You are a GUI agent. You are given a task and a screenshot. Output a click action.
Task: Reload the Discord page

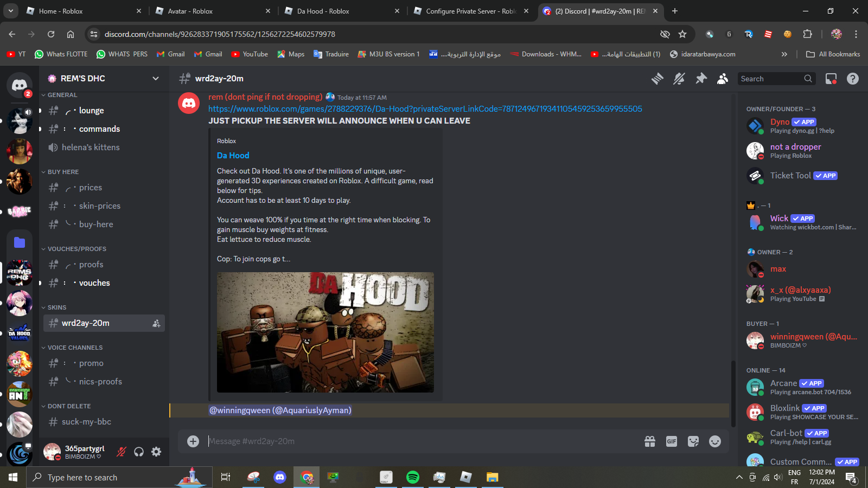pos(51,34)
